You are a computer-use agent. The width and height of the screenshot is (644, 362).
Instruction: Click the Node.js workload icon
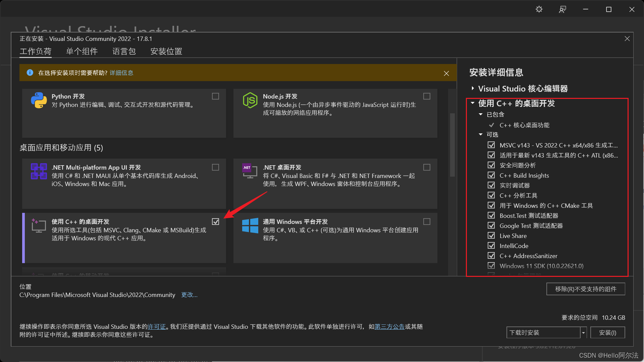(x=250, y=100)
